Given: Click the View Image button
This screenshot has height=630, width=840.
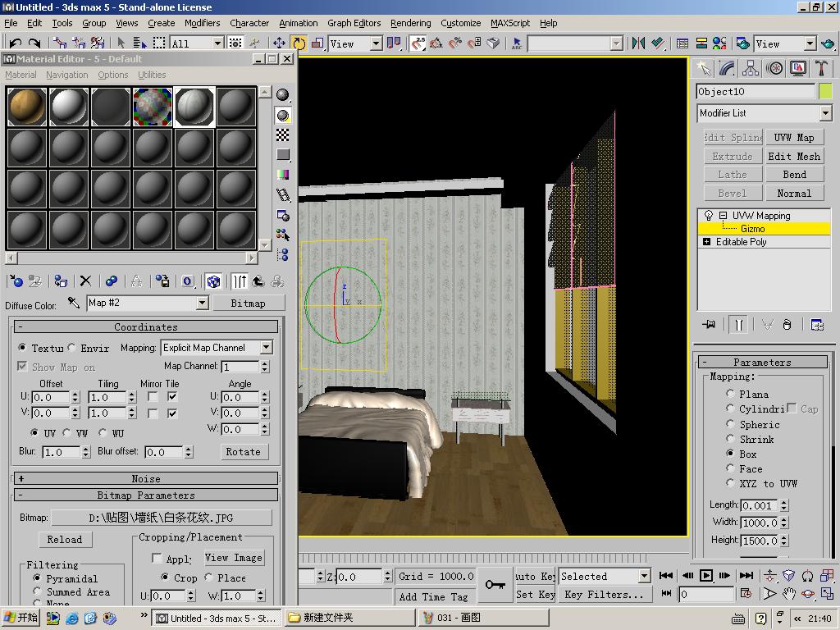Looking at the screenshot, I should (234, 558).
